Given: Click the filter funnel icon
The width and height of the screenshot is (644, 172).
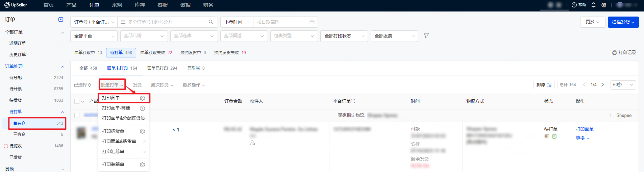Looking at the screenshot, I should coord(426,36).
